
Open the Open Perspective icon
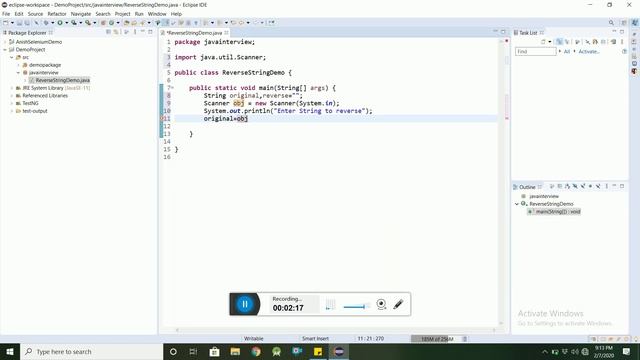click(x=624, y=23)
